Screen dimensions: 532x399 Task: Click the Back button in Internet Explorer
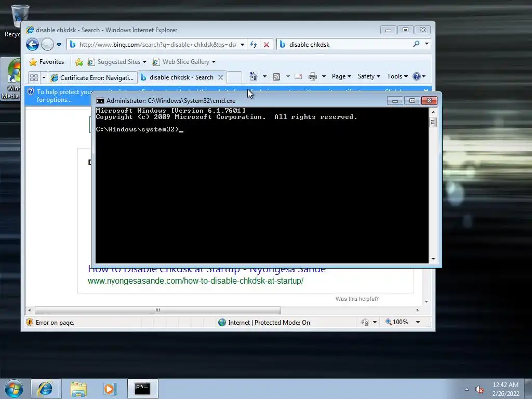coord(32,45)
